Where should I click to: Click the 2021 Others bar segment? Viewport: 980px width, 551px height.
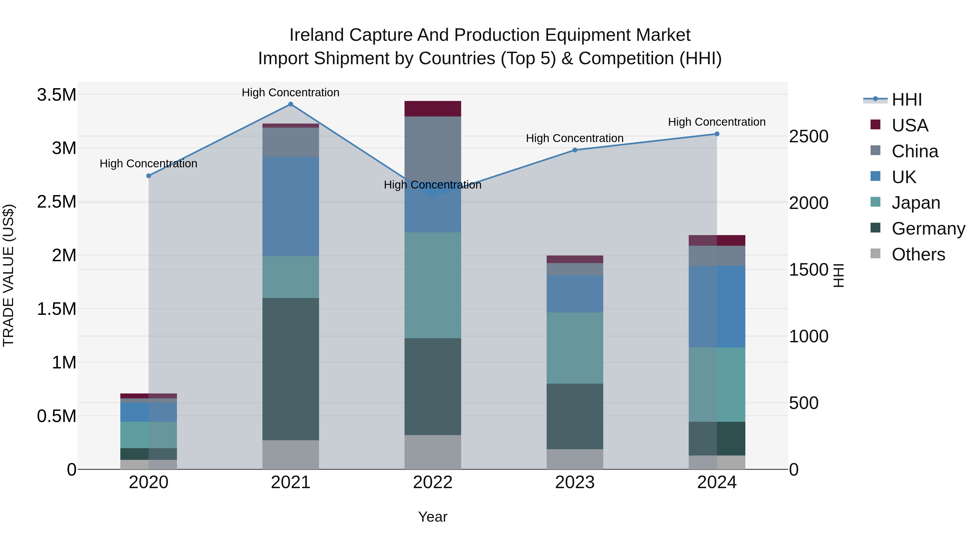point(291,455)
